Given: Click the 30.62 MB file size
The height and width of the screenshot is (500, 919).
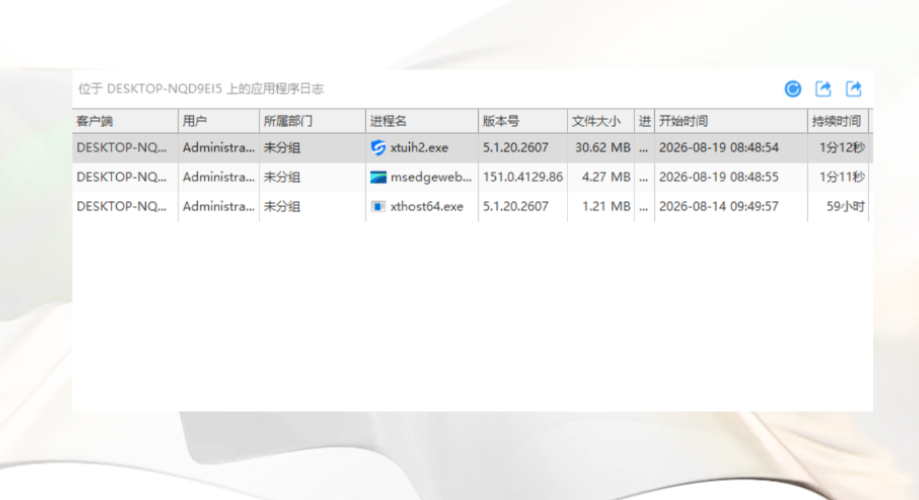Looking at the screenshot, I should click(603, 148).
